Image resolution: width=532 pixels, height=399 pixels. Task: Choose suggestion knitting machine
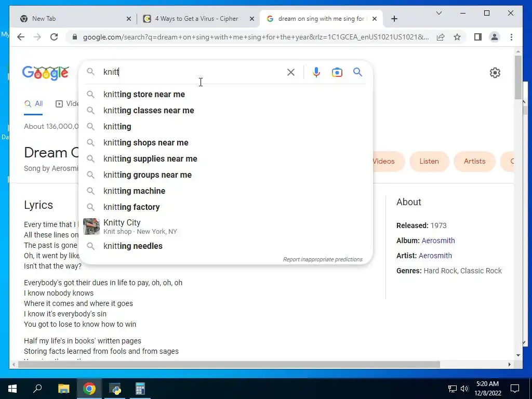[x=225, y=191]
